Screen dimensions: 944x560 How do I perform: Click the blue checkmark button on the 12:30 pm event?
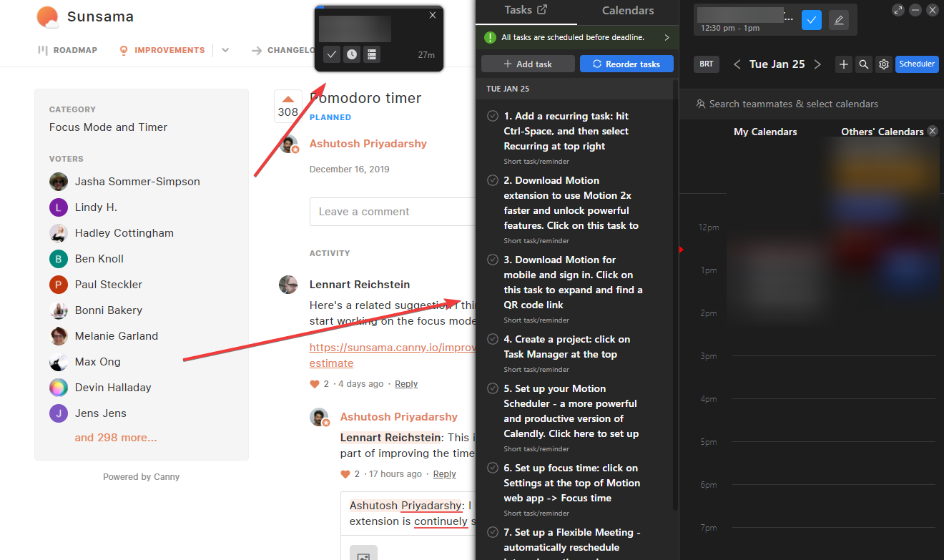[x=812, y=20]
